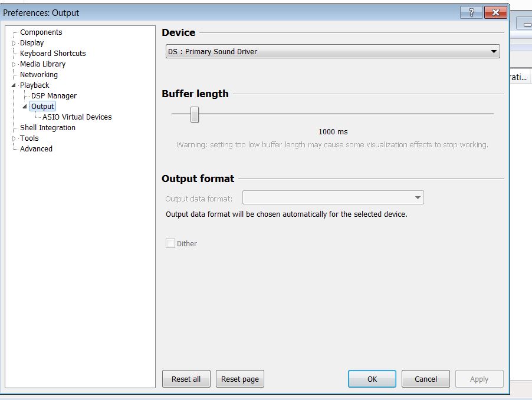The height and width of the screenshot is (400, 532).
Task: Open the DSP Manager page
Action: [54, 96]
